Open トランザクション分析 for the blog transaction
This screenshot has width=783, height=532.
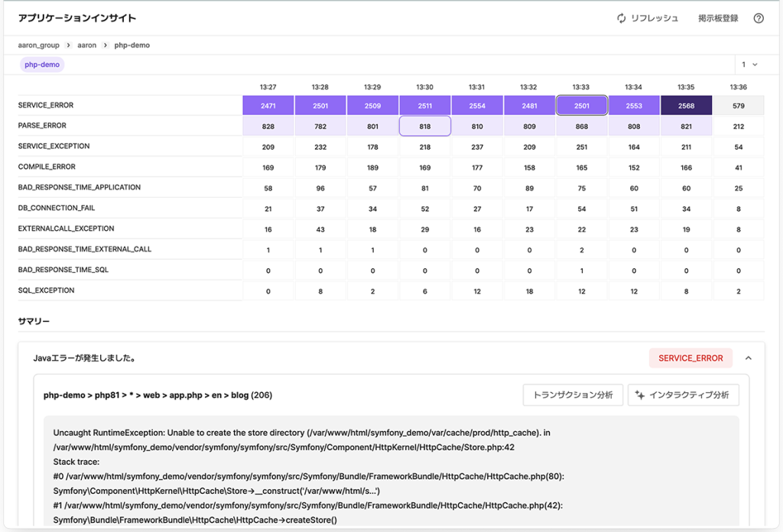[573, 395]
